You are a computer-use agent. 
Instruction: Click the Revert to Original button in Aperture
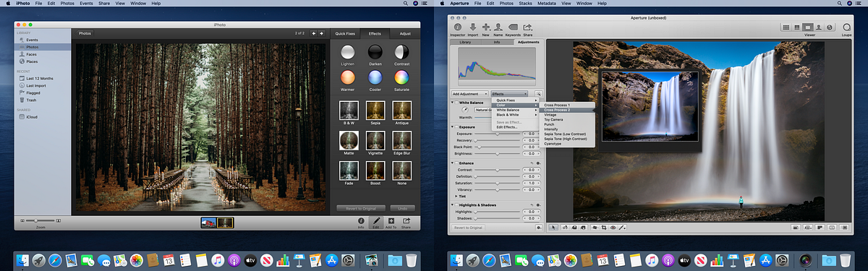point(469,228)
